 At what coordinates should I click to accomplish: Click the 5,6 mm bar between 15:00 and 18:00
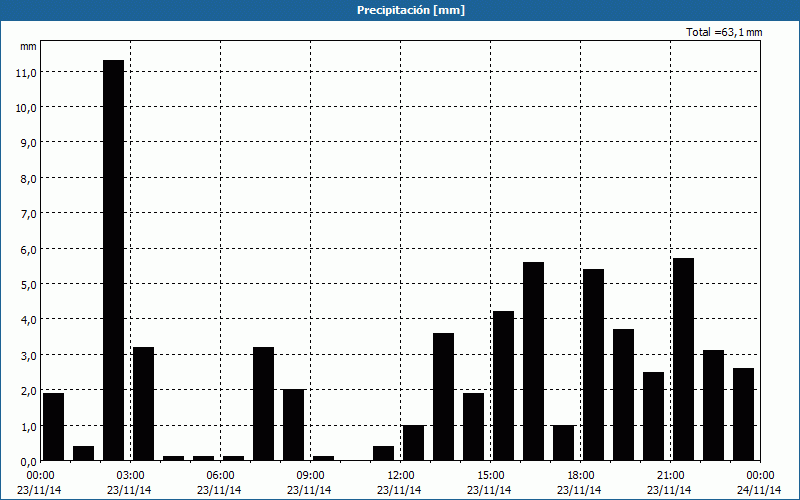[x=534, y=361]
